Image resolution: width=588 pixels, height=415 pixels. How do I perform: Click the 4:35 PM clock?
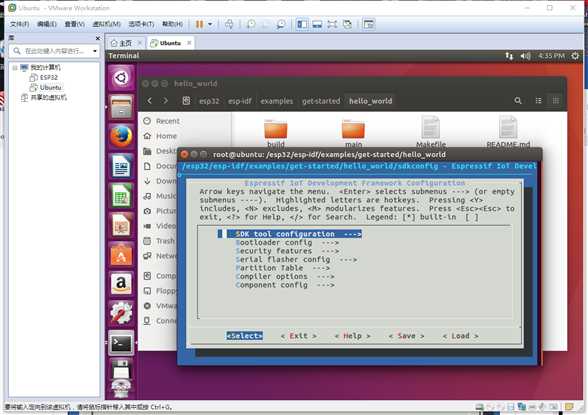[551, 56]
